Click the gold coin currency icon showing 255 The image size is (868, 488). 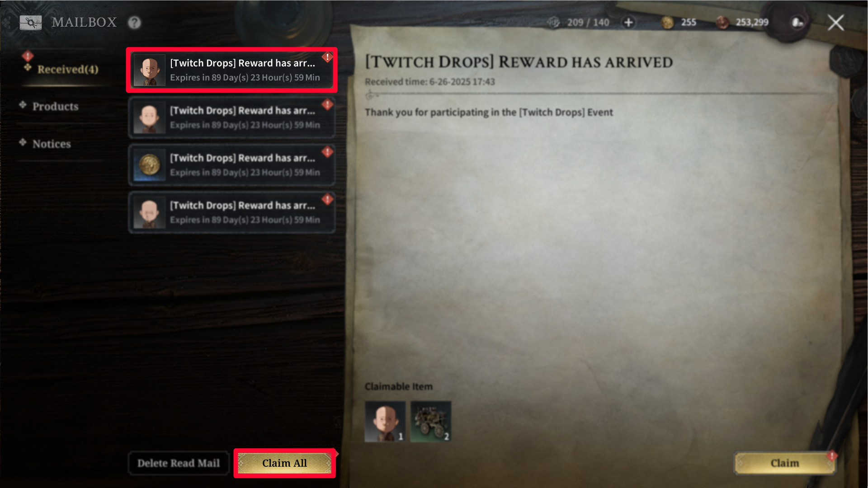(x=667, y=22)
